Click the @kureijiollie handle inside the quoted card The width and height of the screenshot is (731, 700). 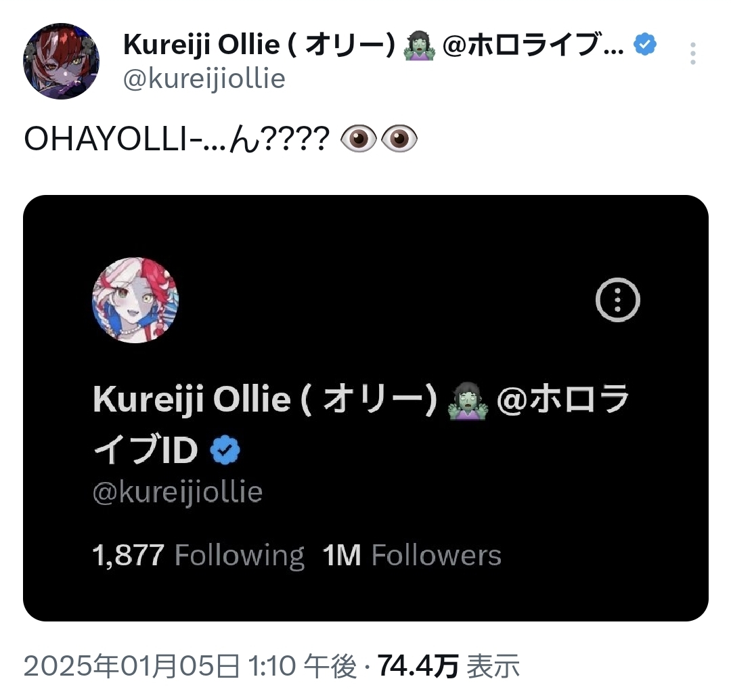click(x=177, y=492)
